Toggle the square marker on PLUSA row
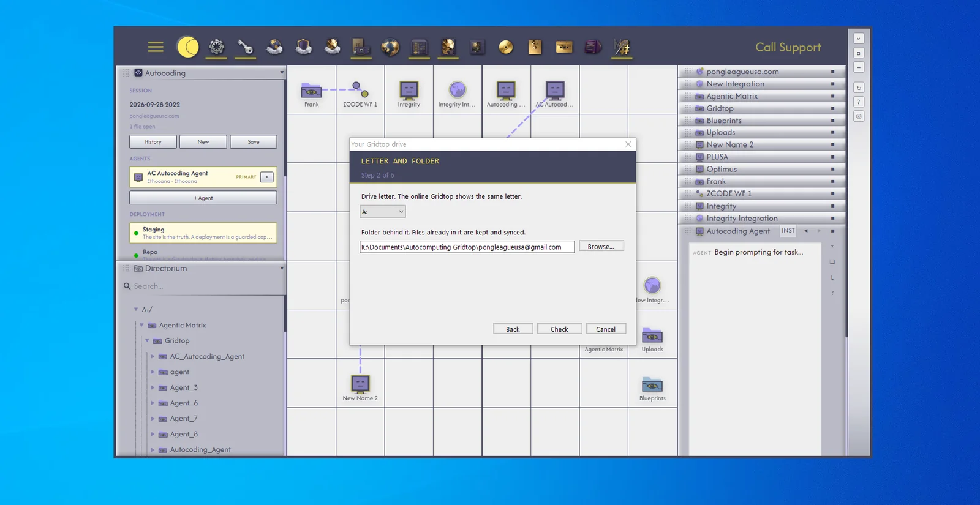This screenshot has height=505, width=980. pos(832,157)
